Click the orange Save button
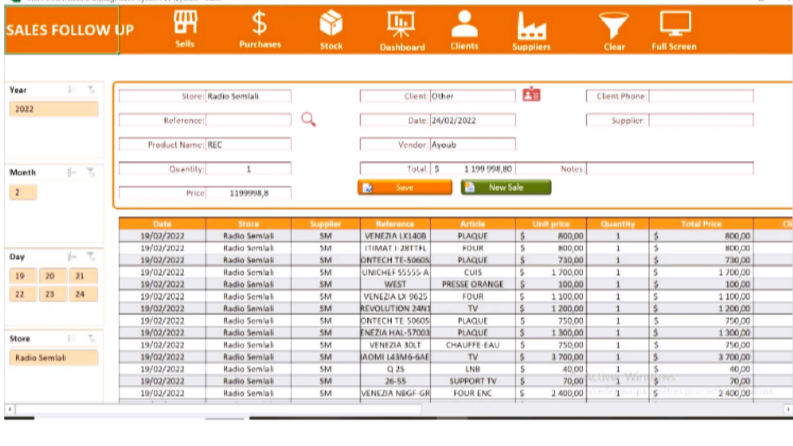The image size is (793, 446). (x=405, y=188)
